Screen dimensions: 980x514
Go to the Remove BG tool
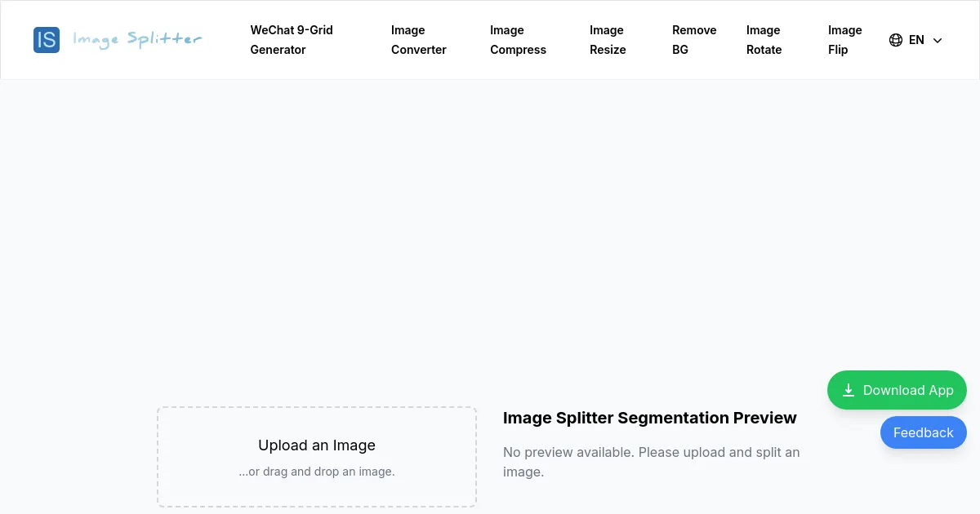[x=694, y=39]
